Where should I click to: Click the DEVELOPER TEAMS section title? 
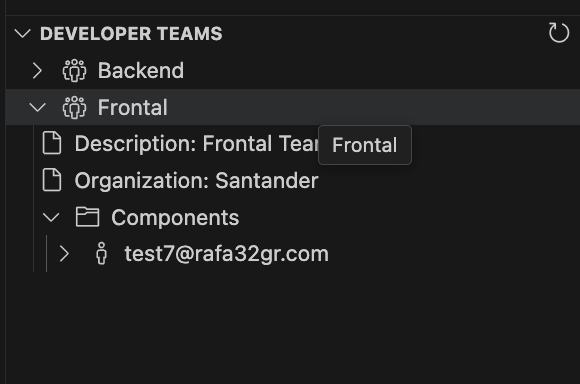131,34
